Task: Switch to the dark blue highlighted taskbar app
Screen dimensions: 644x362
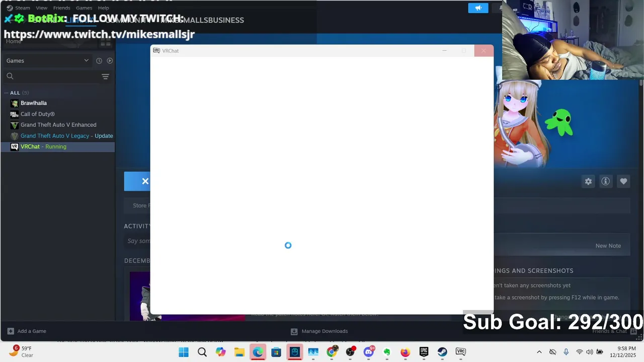Action: (295, 352)
